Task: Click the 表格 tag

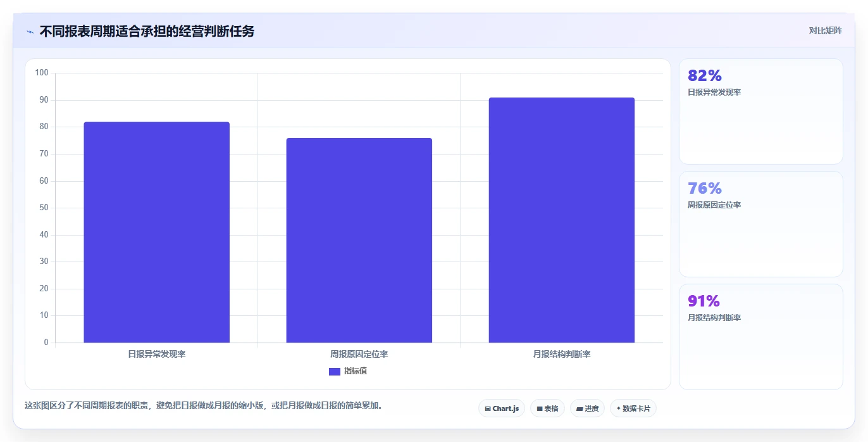Action: [547, 408]
